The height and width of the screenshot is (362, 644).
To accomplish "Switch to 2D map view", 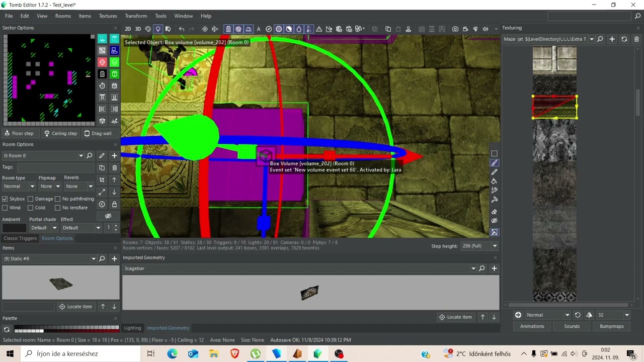I will 128,29.
